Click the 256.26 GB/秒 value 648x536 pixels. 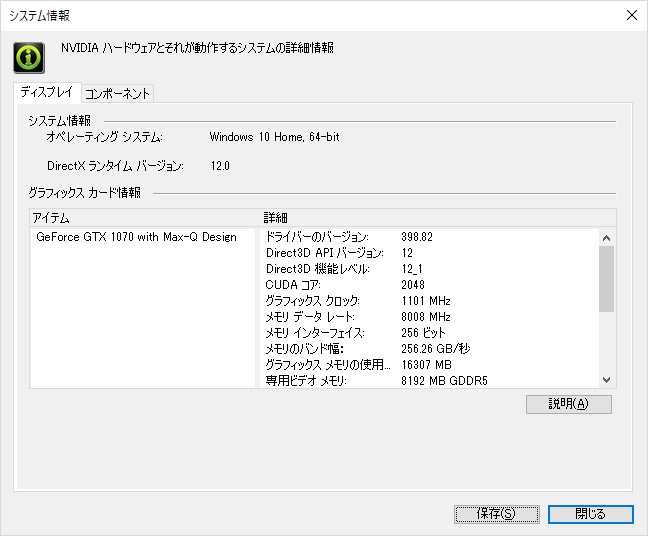(436, 349)
